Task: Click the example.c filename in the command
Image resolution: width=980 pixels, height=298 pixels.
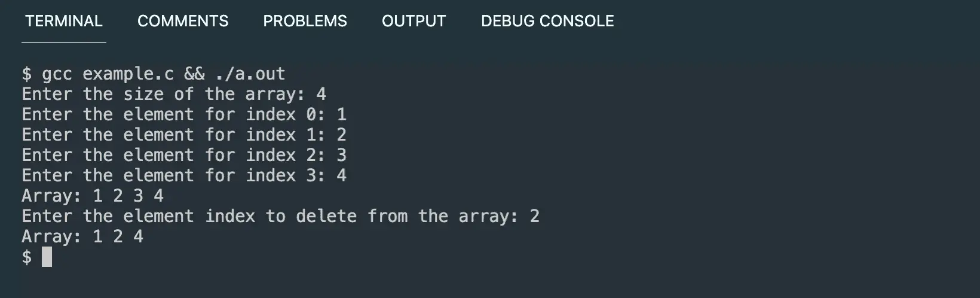Action: 128,74
